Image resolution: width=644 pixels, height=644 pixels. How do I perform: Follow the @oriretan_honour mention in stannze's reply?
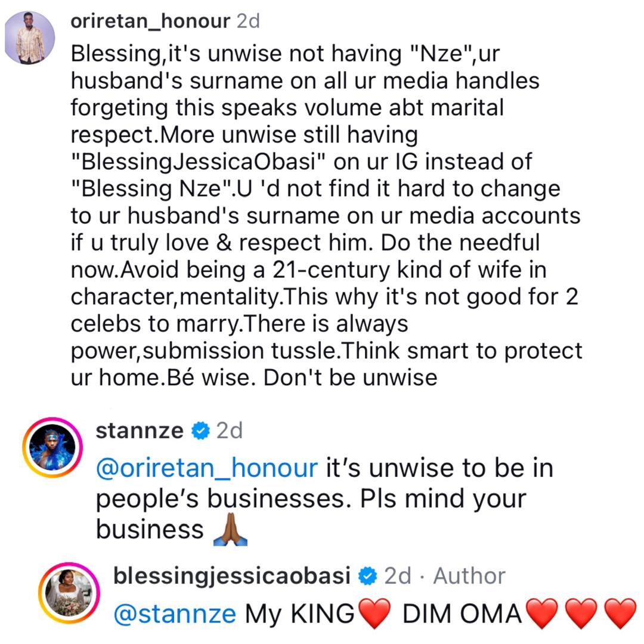206,468
